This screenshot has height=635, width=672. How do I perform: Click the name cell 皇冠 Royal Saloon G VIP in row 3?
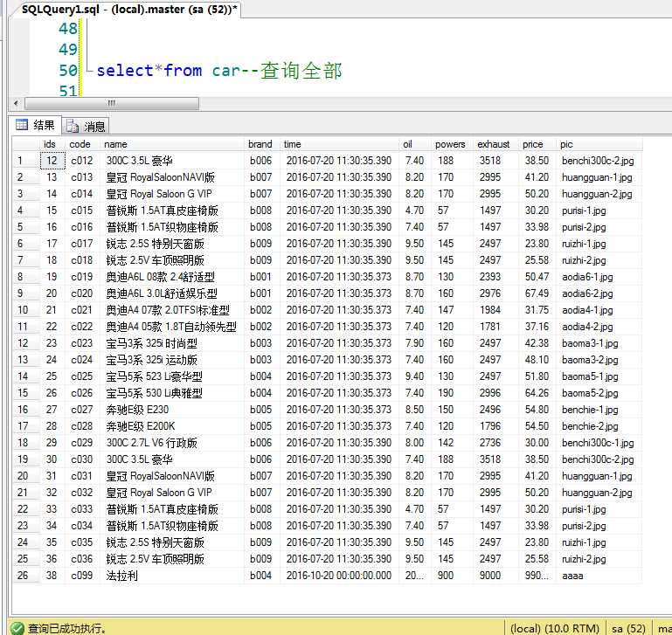[x=172, y=194]
